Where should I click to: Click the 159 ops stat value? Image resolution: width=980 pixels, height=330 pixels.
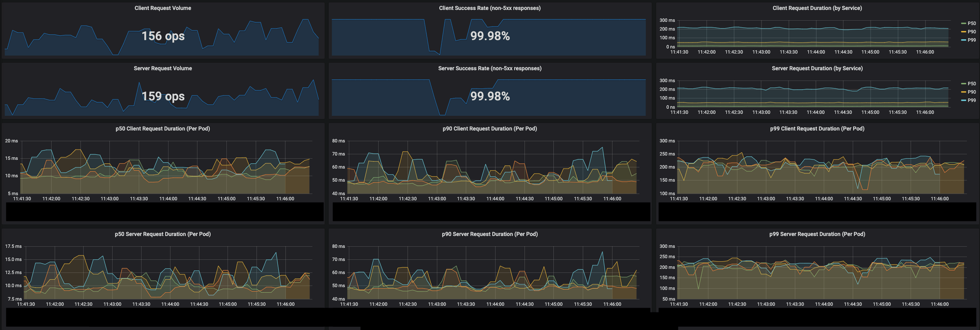(163, 96)
